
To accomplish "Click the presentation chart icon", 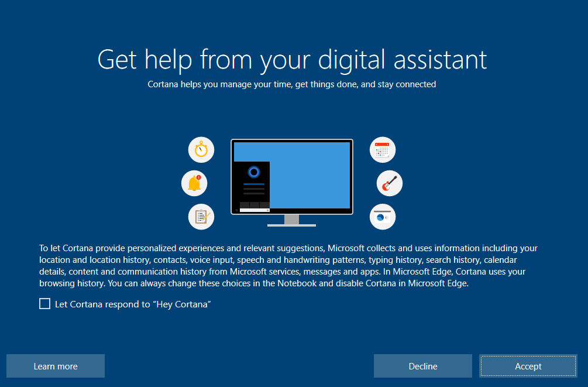I will 383,217.
